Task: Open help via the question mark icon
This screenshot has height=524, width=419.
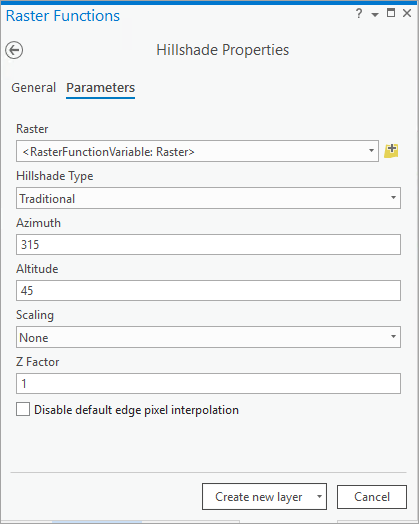Action: (359, 14)
